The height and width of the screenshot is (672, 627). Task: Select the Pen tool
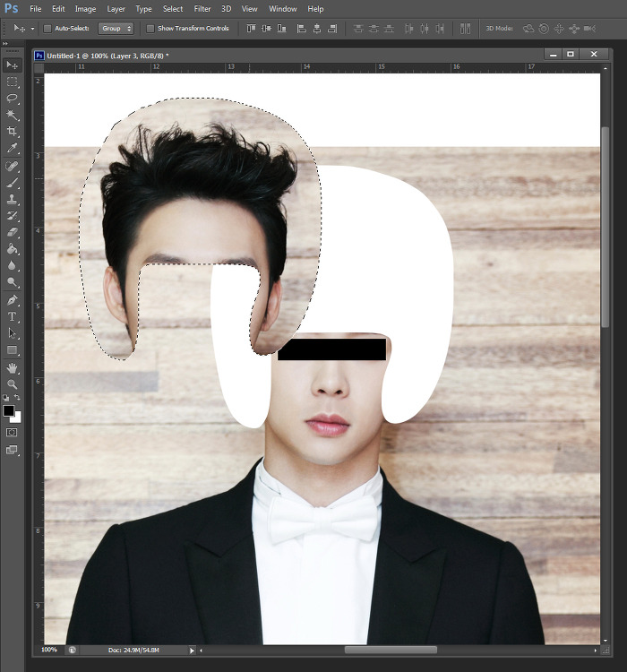coord(13,299)
